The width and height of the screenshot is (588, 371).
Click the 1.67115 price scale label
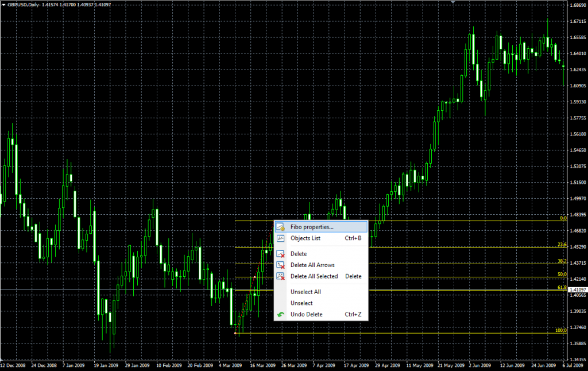(x=578, y=21)
